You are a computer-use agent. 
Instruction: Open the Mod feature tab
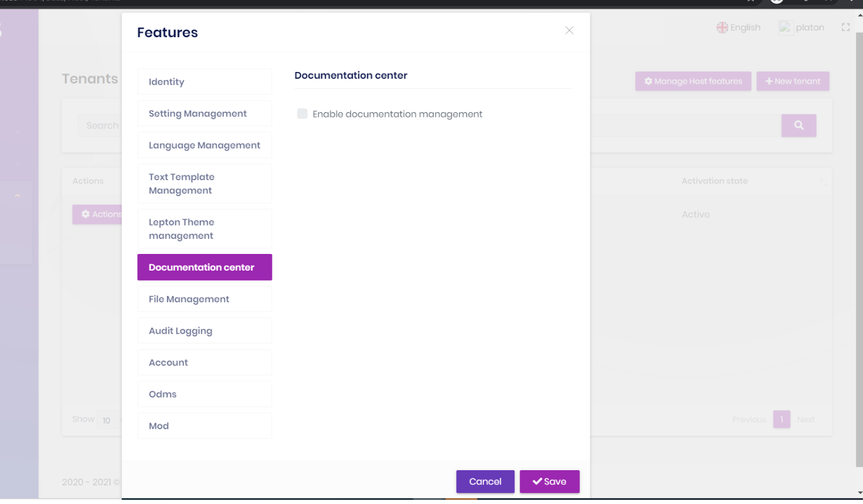click(205, 426)
